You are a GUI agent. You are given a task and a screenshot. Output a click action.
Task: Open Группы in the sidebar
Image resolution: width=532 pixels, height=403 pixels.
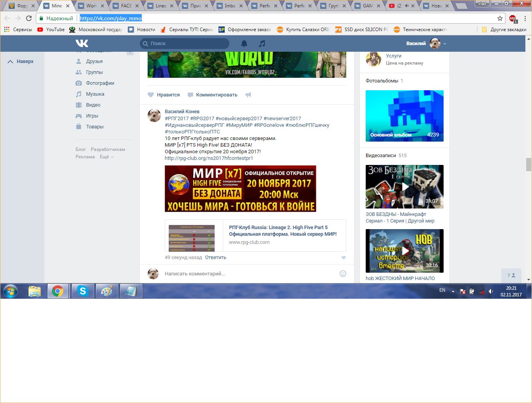(x=94, y=72)
